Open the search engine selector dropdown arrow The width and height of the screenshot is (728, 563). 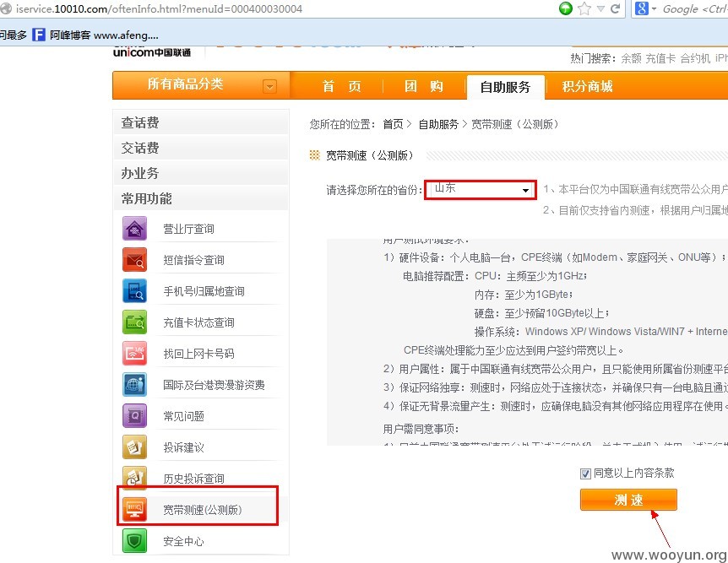(654, 8)
